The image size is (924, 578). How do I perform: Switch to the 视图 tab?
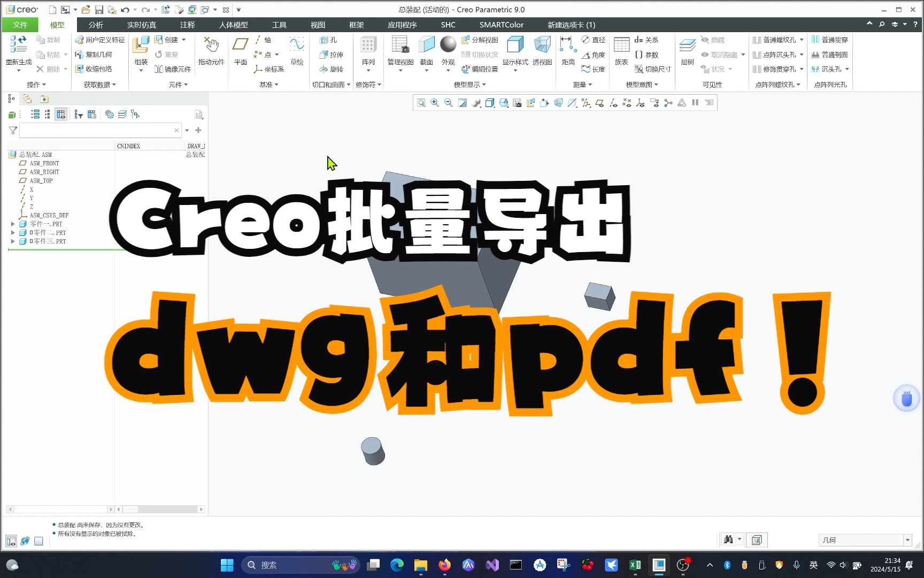(x=318, y=25)
